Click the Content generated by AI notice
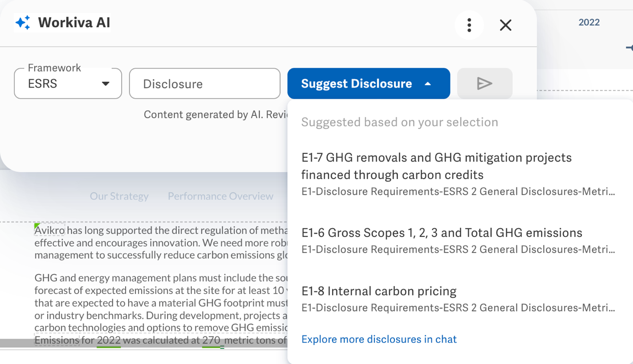The width and height of the screenshot is (633, 364). (x=216, y=115)
